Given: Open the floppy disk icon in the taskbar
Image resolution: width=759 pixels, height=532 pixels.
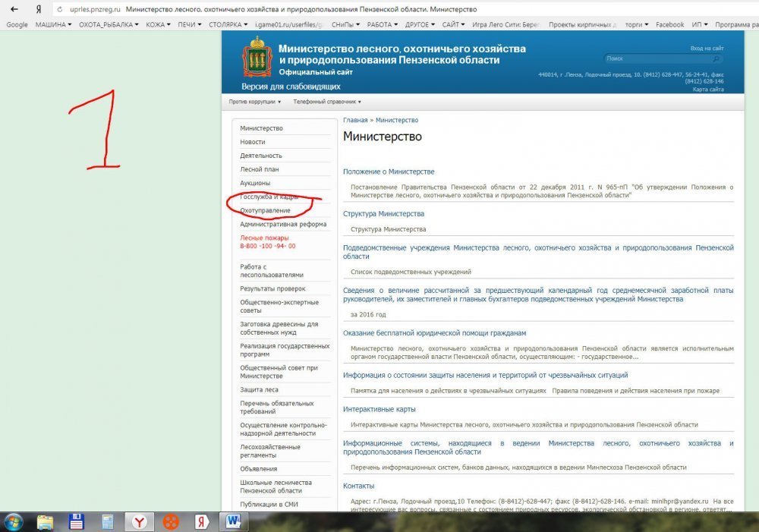Looking at the screenshot, I should click(76, 521).
